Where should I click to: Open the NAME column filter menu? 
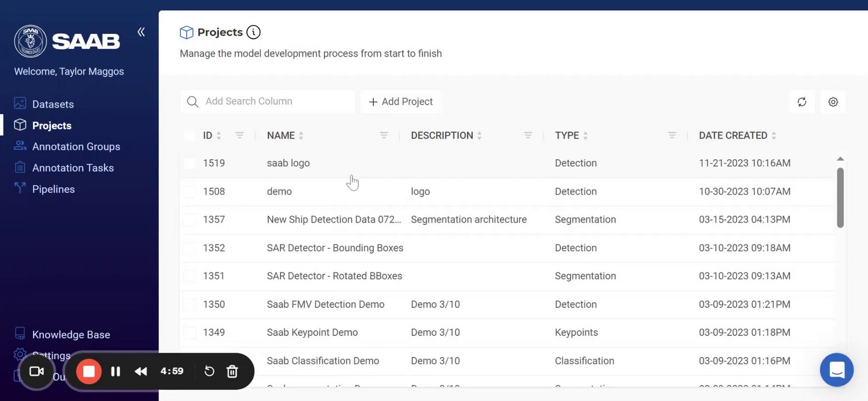click(x=384, y=135)
